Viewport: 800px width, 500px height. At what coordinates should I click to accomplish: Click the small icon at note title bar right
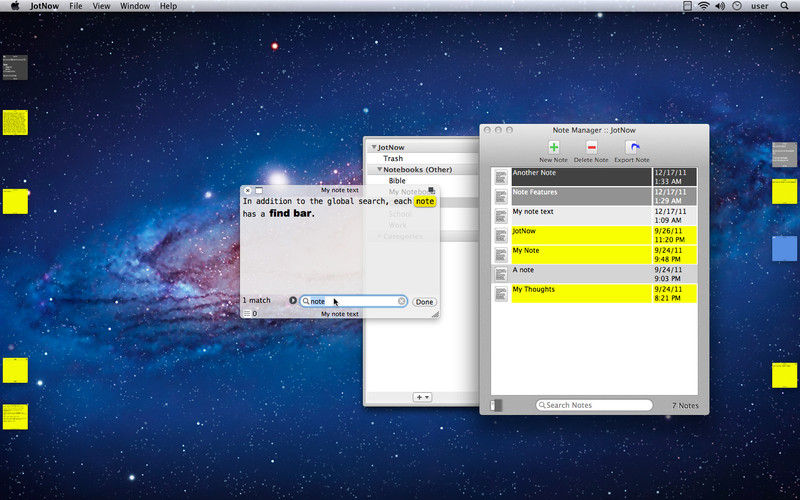432,190
